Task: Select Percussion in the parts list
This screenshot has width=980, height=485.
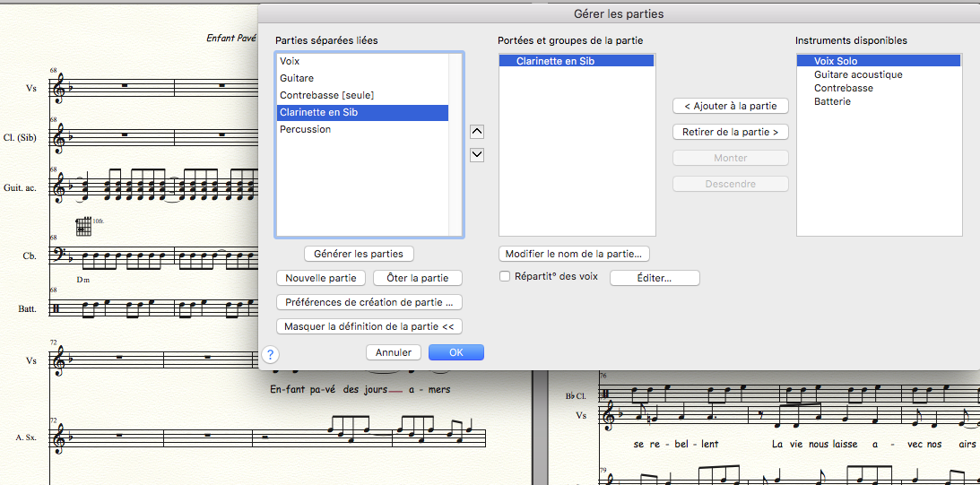Action: 305,129
